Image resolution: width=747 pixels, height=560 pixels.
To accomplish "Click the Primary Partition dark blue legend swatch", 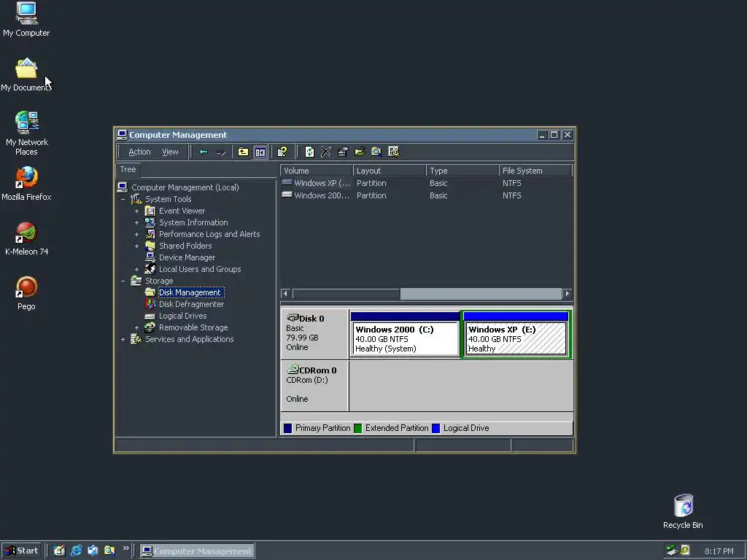I will [287, 428].
